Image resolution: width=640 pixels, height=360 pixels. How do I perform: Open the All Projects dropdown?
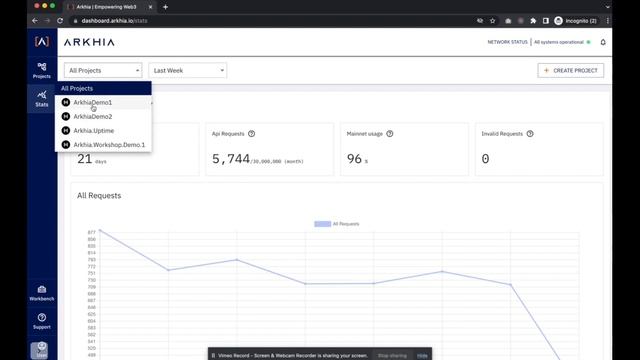click(103, 70)
